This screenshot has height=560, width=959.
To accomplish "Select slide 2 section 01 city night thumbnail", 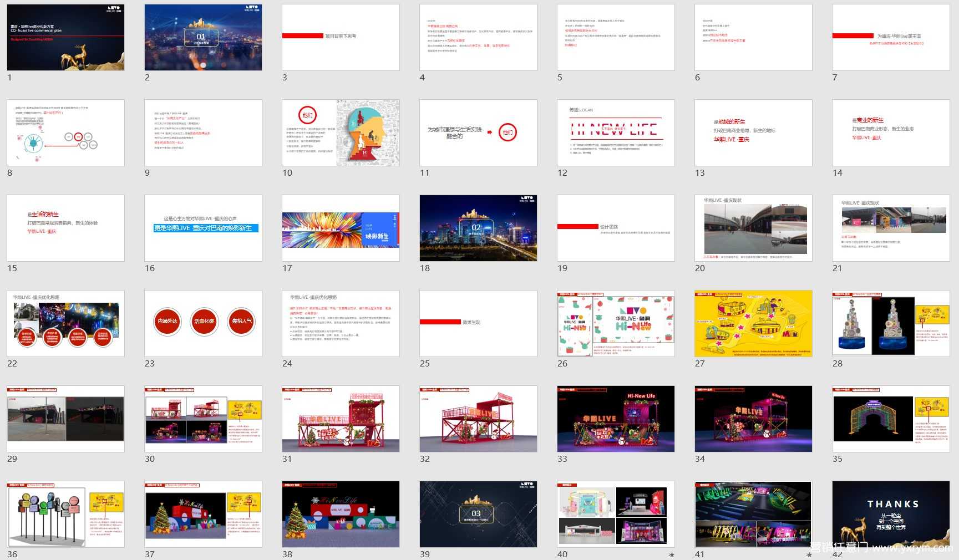I will (x=203, y=37).
